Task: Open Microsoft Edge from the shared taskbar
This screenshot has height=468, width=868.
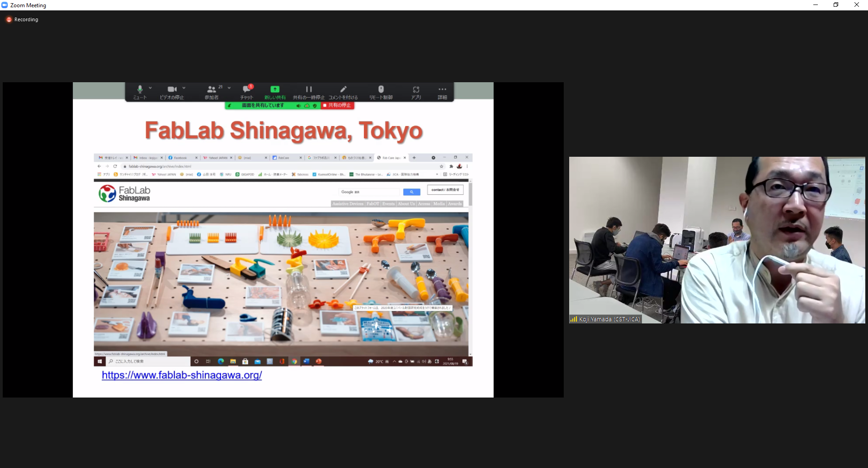Action: [221, 361]
